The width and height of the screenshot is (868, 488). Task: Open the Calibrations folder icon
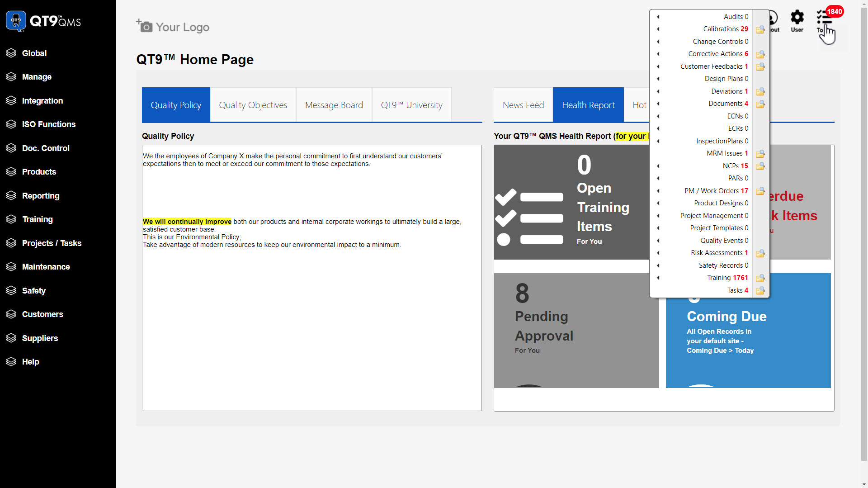(x=760, y=29)
